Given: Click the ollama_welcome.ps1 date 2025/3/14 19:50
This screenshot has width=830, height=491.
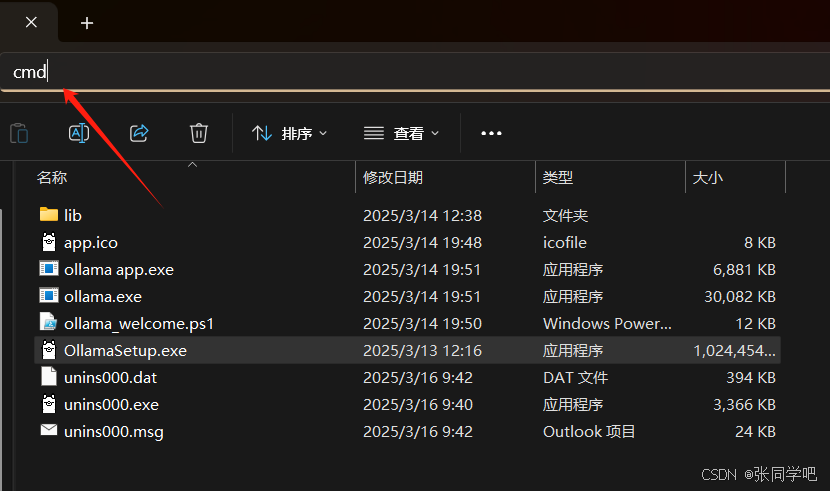Looking at the screenshot, I should pyautogui.click(x=422, y=323).
